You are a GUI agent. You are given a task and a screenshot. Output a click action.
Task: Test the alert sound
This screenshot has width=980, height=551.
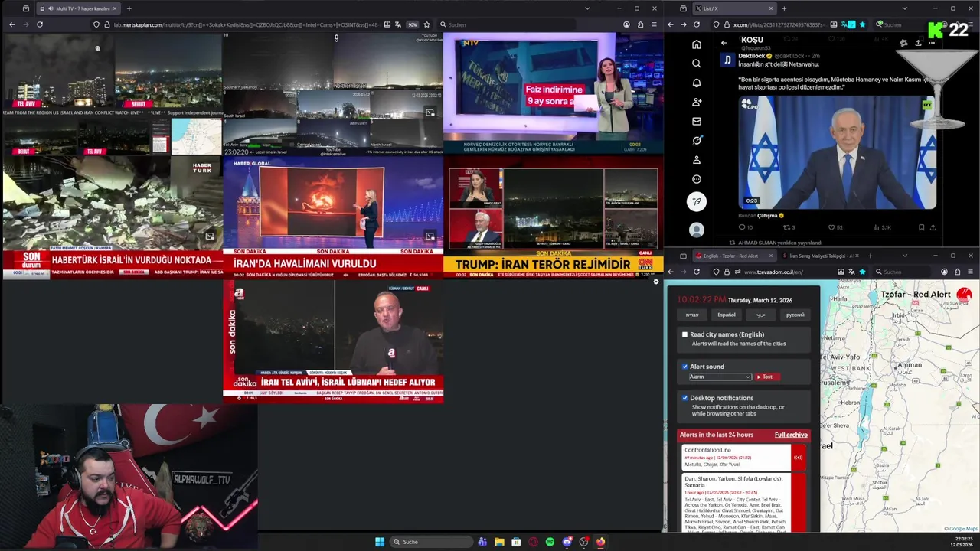click(766, 377)
